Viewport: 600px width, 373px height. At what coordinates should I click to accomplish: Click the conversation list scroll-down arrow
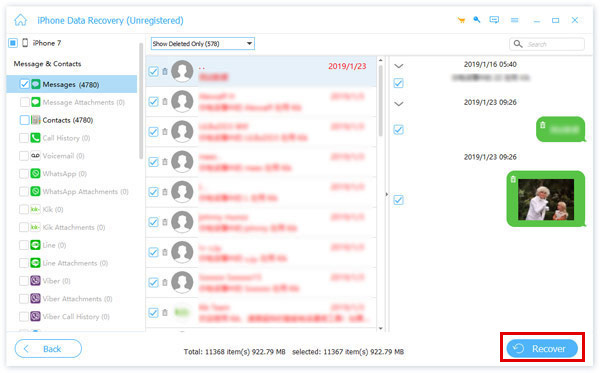(380, 328)
